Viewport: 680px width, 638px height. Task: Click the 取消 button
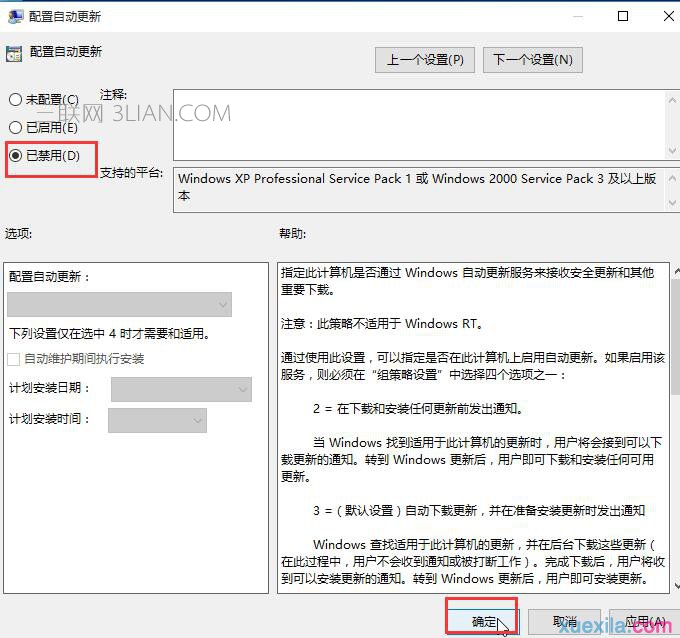point(564,621)
